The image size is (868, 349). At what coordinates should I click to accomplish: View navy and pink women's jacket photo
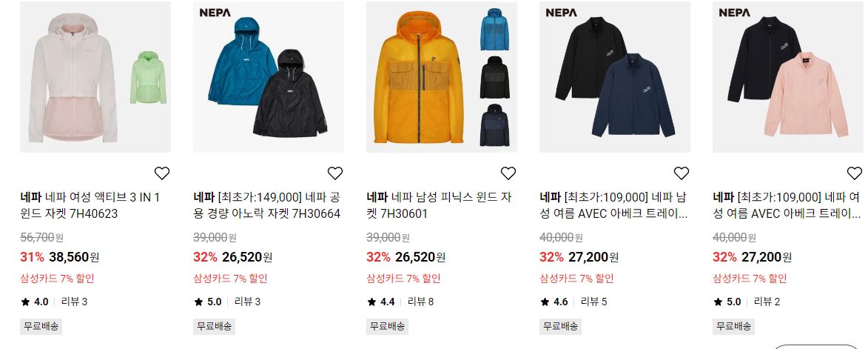click(x=788, y=77)
